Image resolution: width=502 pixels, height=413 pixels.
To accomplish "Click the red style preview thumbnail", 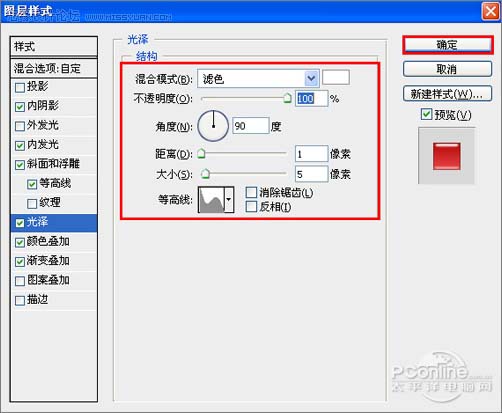I will click(446, 156).
